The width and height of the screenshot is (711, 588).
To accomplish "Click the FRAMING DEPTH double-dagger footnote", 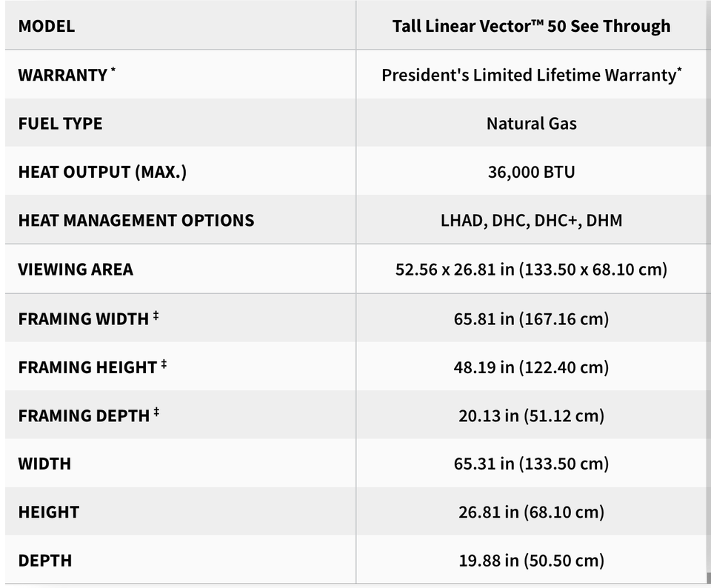I will point(156,412).
